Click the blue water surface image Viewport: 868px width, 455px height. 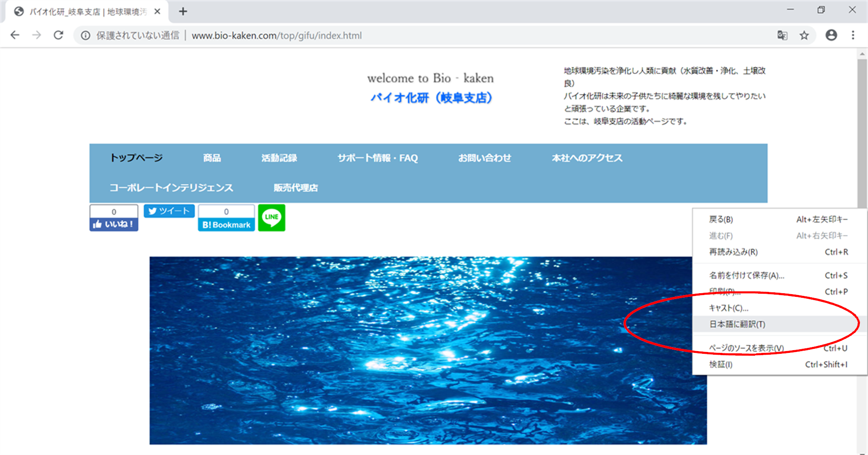(428, 351)
